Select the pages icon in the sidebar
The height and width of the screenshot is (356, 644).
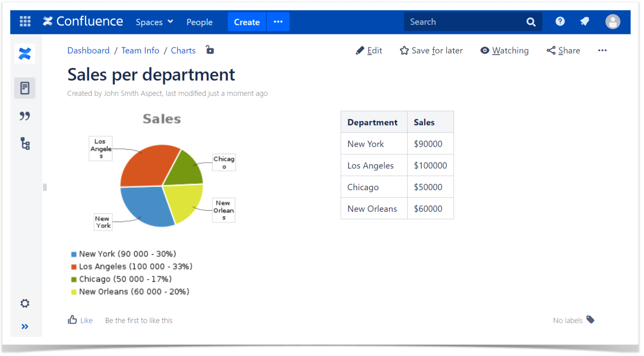[x=25, y=88]
